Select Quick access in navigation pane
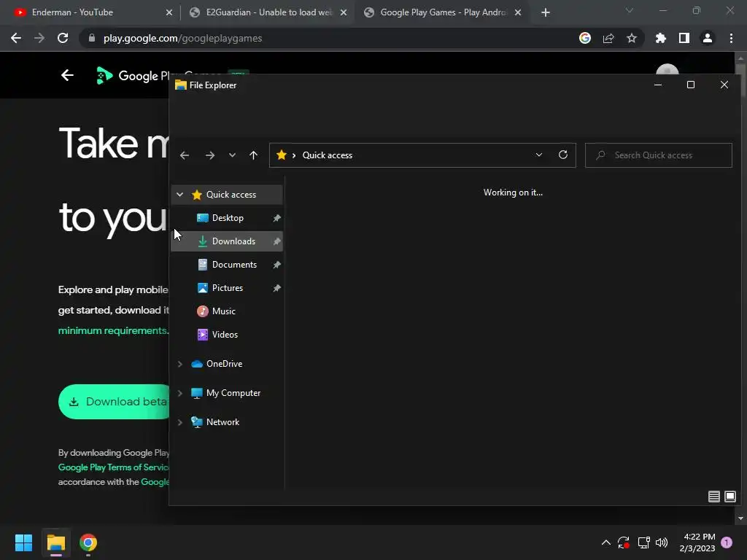The height and width of the screenshot is (560, 747). pyautogui.click(x=231, y=194)
